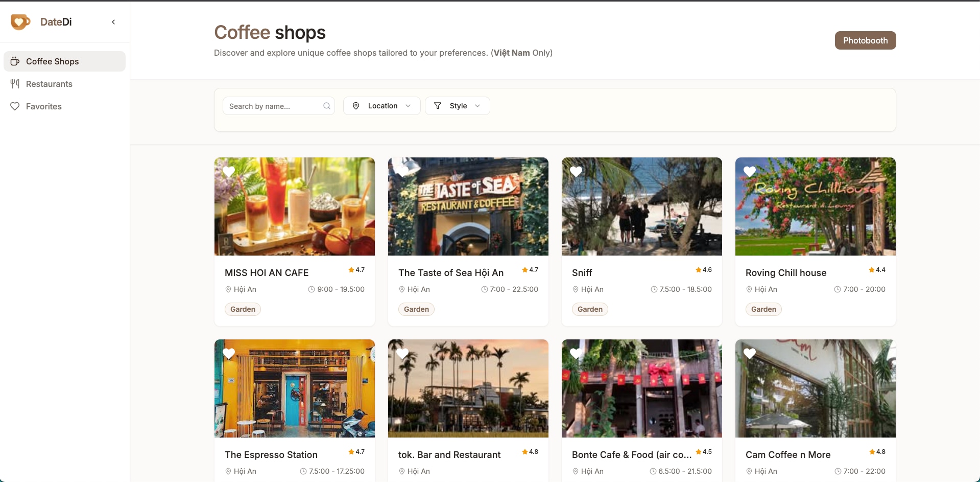Click tok. Bar and Restaurant title
Screen dimensions: 980x482
point(449,455)
